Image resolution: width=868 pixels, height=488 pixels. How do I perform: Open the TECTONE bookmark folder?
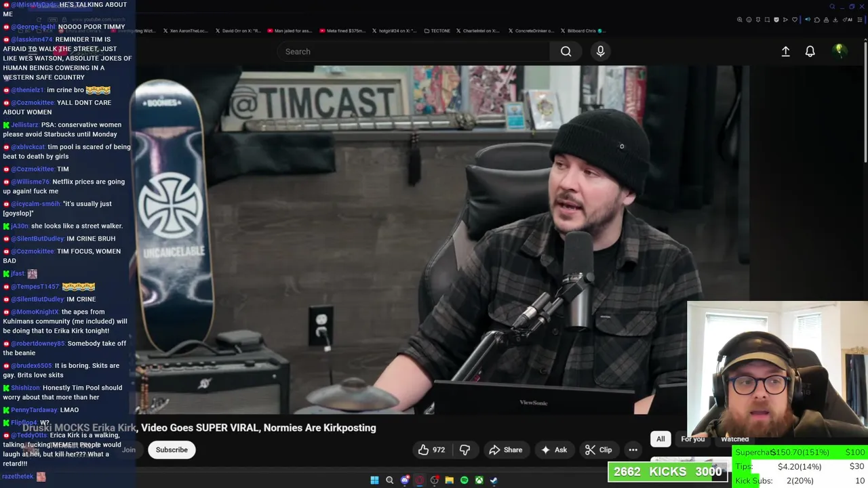pos(437,30)
